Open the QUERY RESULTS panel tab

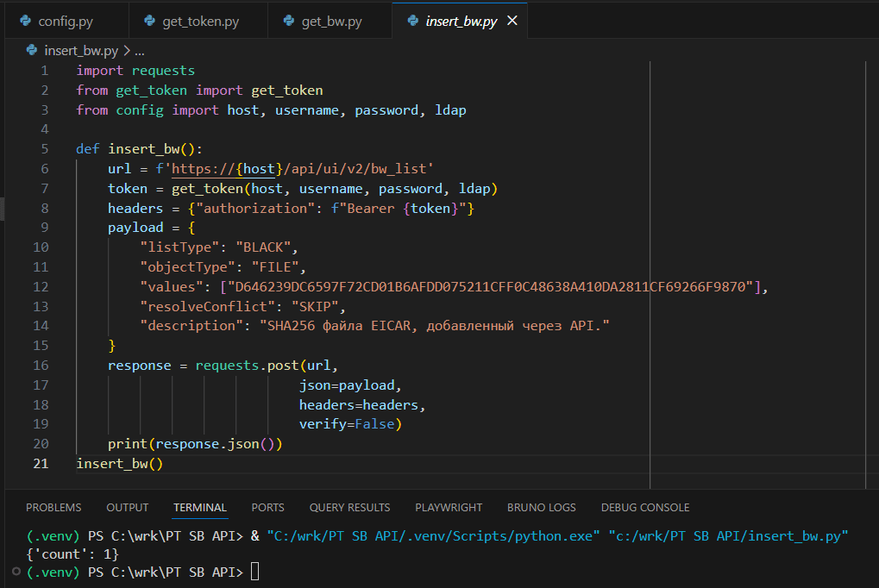[x=349, y=507]
